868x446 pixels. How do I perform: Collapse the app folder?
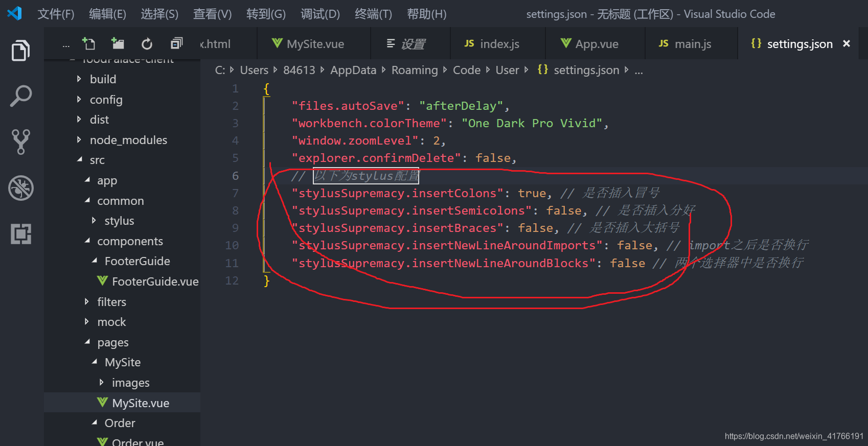[87, 180]
